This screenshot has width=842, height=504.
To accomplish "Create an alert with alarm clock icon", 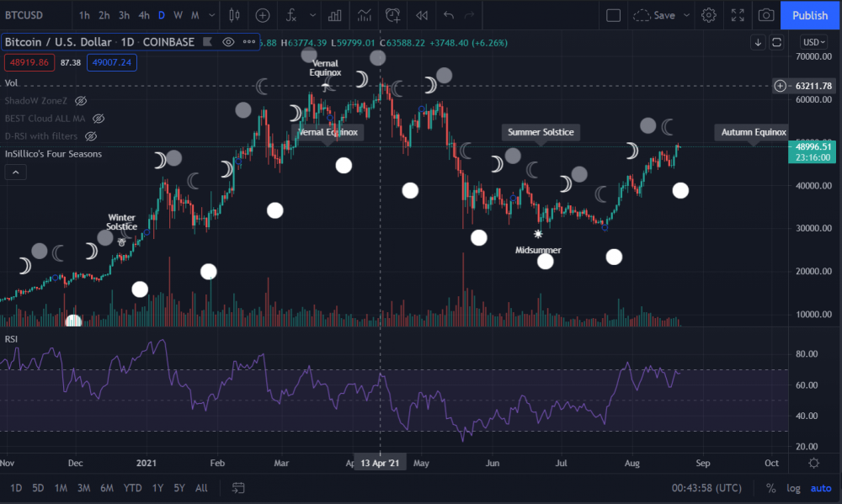I will coord(392,15).
